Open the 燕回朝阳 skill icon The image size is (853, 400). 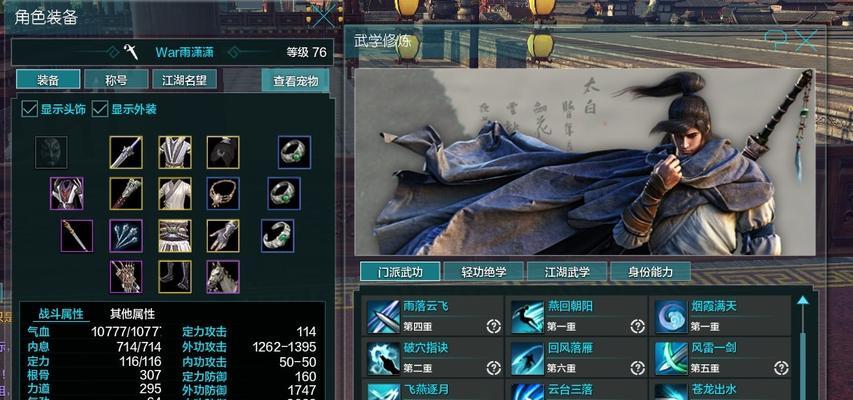pyautogui.click(x=528, y=317)
